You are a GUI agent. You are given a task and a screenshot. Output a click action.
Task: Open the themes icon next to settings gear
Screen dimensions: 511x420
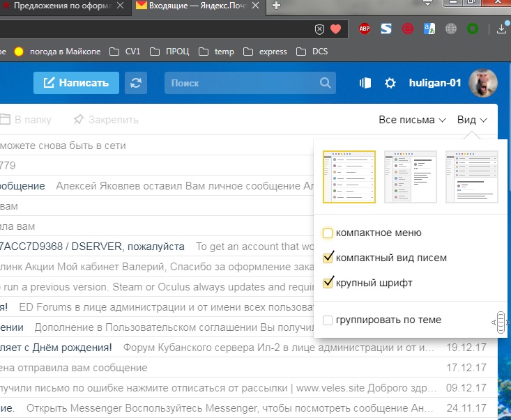(x=365, y=83)
